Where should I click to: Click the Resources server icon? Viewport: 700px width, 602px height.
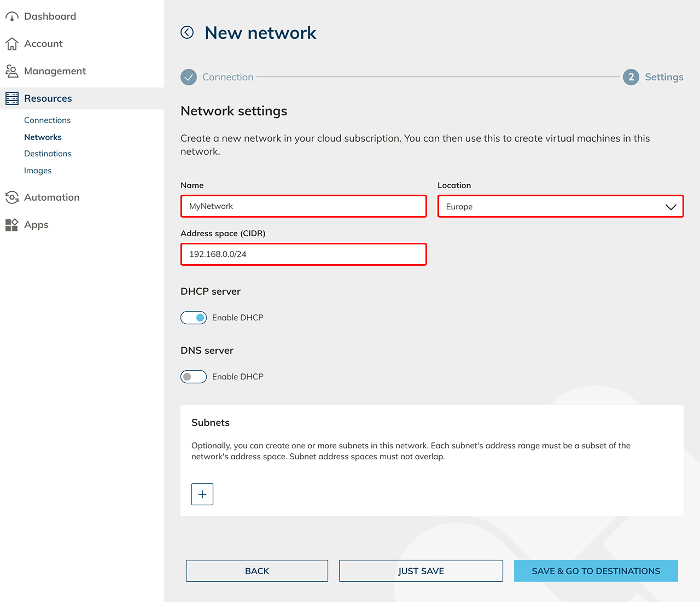[x=11, y=98]
